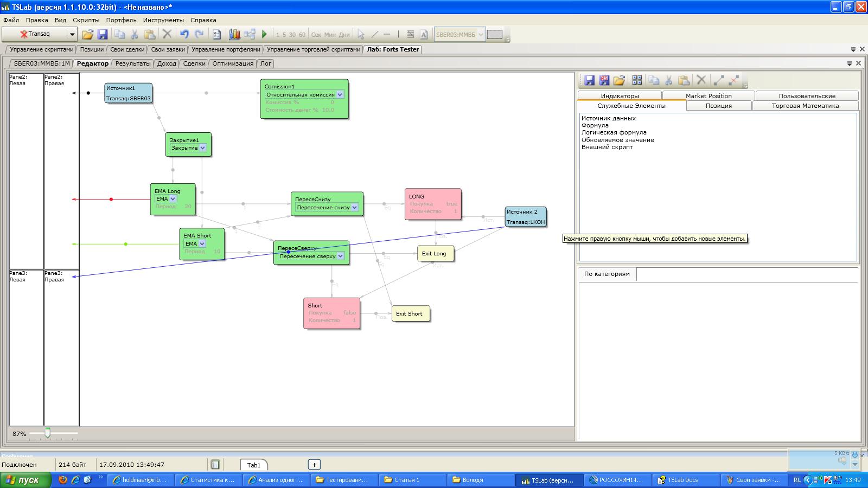Open the toolbar color swatch box
Image resolution: width=868 pixels, height=488 pixels.
coord(495,34)
